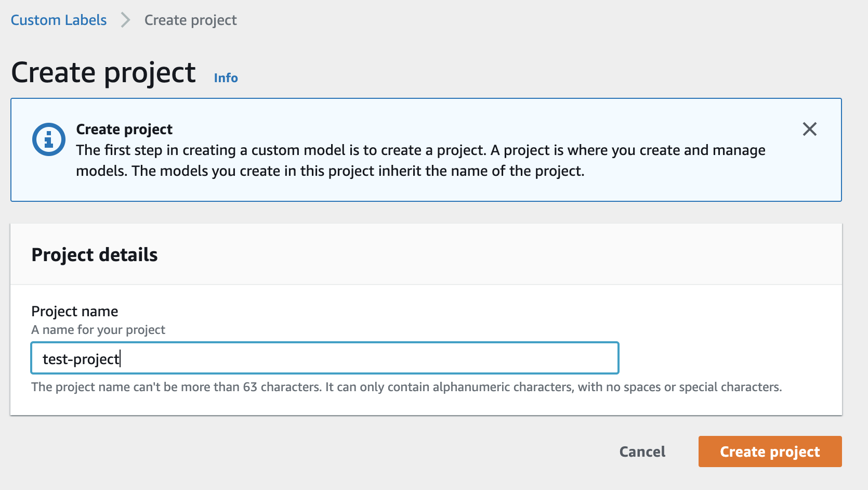
Task: Click empty space right of name input
Action: (x=728, y=358)
